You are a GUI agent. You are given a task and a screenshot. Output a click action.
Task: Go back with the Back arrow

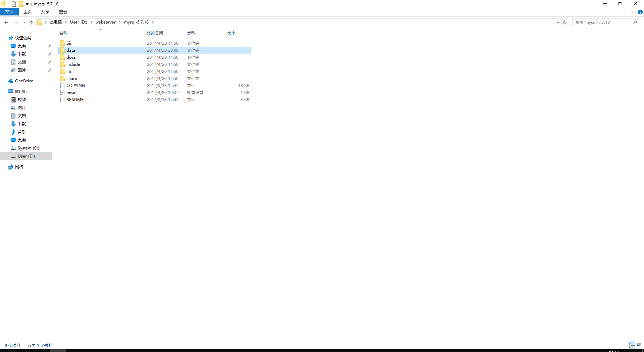point(6,22)
